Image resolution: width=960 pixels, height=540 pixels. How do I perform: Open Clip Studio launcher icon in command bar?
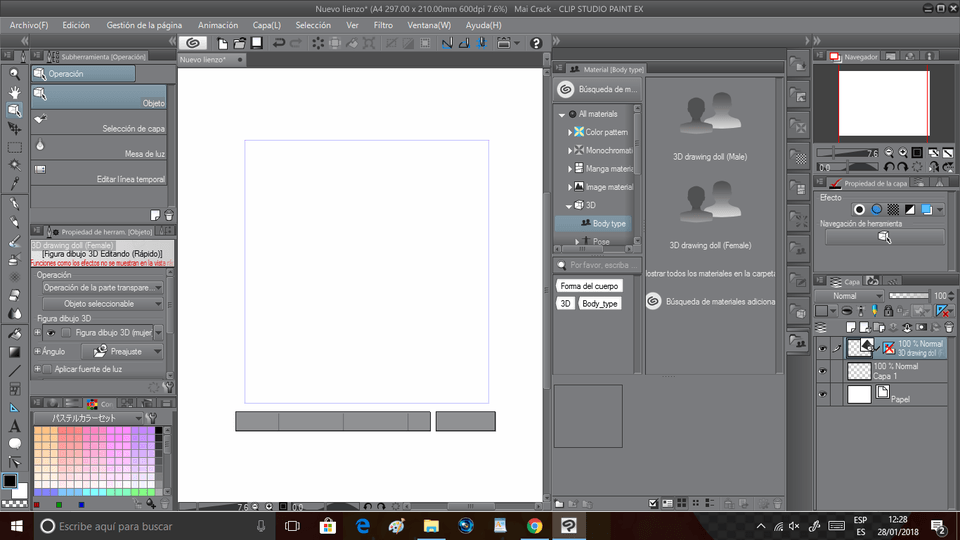click(x=193, y=43)
